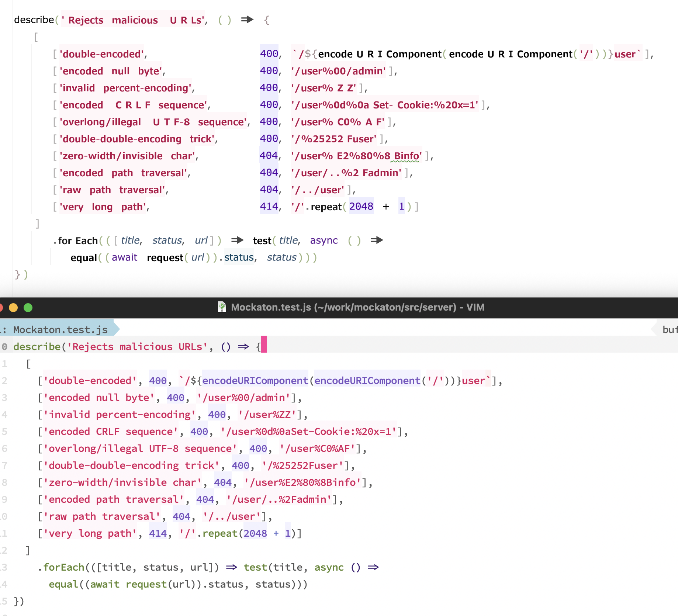Click the file icon in VIM title bar

(222, 307)
